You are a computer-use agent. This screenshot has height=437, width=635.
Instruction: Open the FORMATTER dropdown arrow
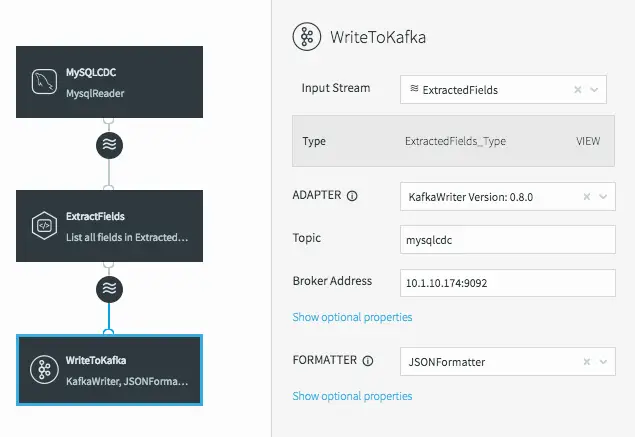point(603,362)
